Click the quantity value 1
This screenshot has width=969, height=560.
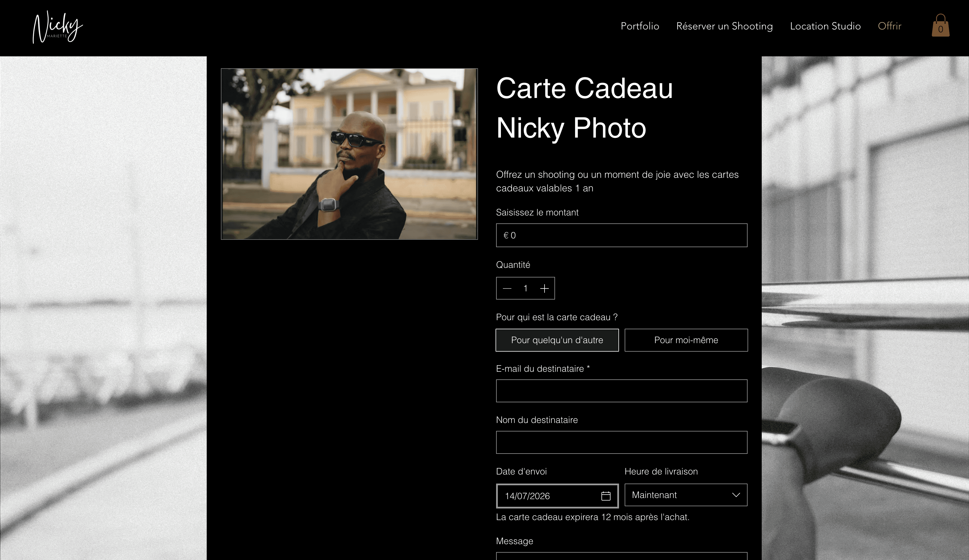point(525,288)
